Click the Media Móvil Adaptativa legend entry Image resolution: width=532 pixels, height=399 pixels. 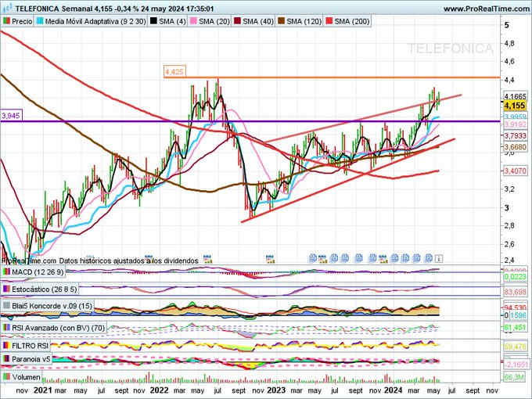point(92,21)
